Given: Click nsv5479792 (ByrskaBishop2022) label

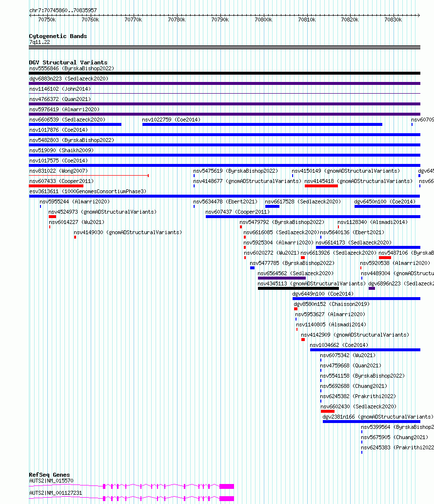Looking at the screenshot, I should click(282, 223).
